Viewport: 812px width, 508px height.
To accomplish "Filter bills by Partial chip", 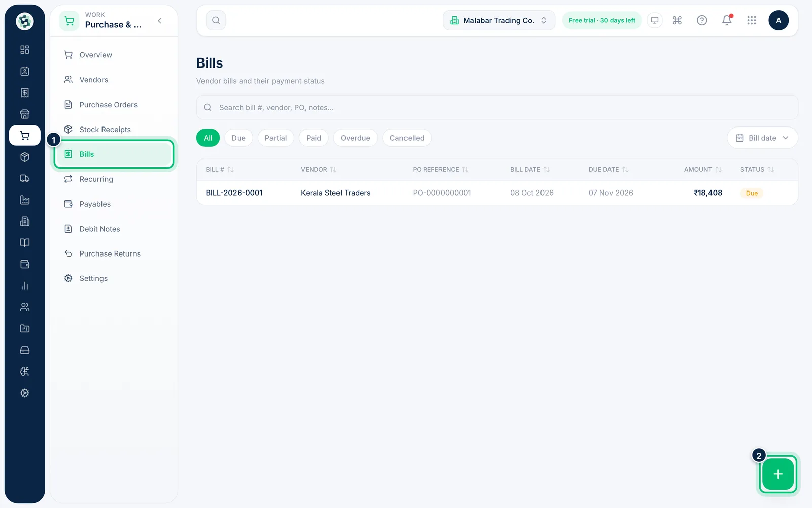I will [276, 138].
